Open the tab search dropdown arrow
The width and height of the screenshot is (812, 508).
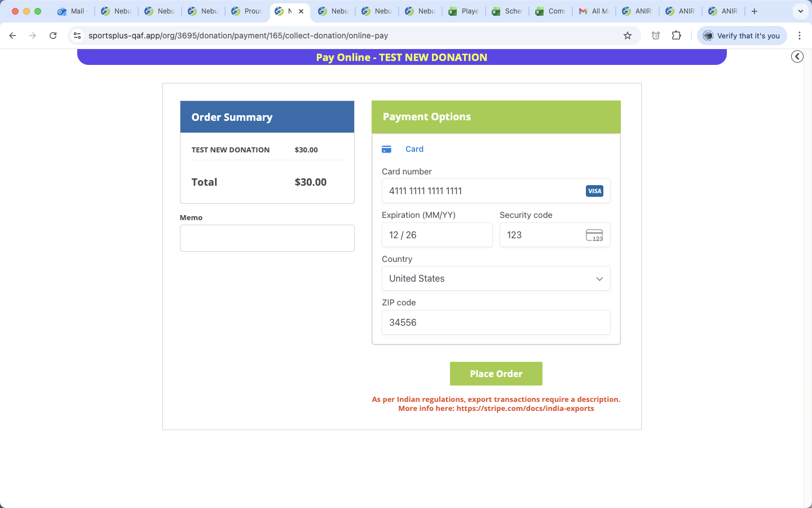800,11
